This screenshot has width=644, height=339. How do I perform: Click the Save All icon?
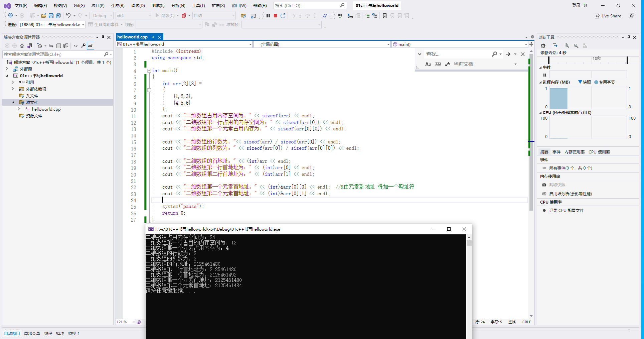point(58,16)
